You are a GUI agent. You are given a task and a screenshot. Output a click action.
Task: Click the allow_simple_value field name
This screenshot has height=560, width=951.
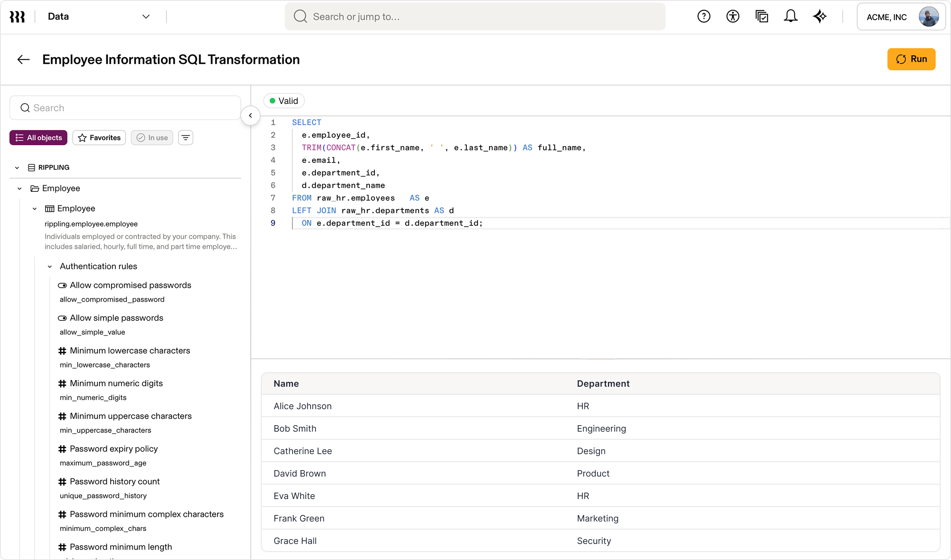92,332
